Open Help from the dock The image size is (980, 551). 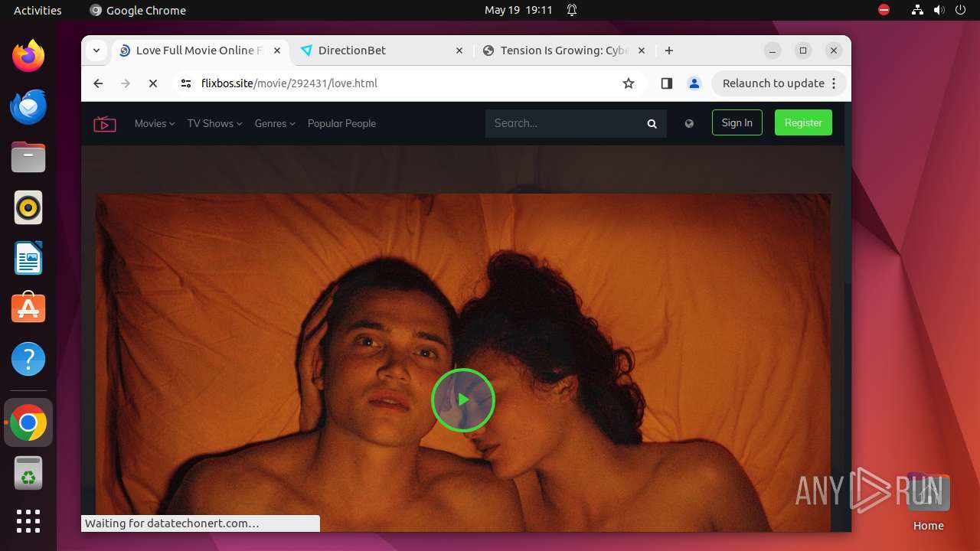(x=28, y=359)
